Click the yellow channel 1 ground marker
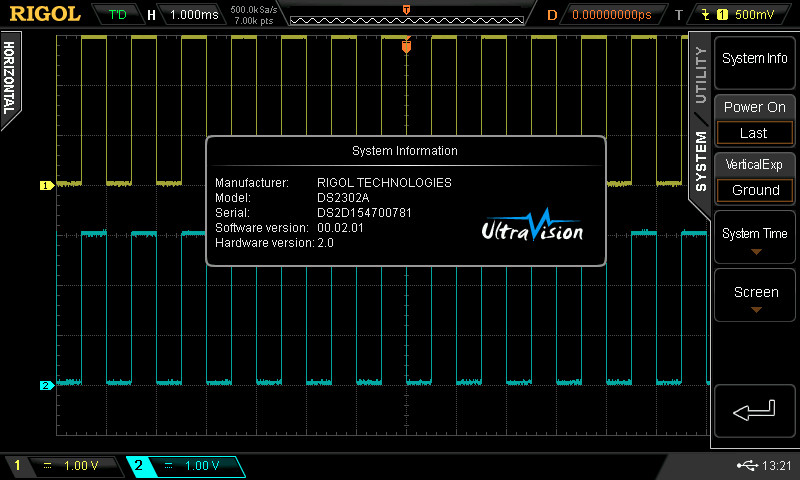 point(46,185)
